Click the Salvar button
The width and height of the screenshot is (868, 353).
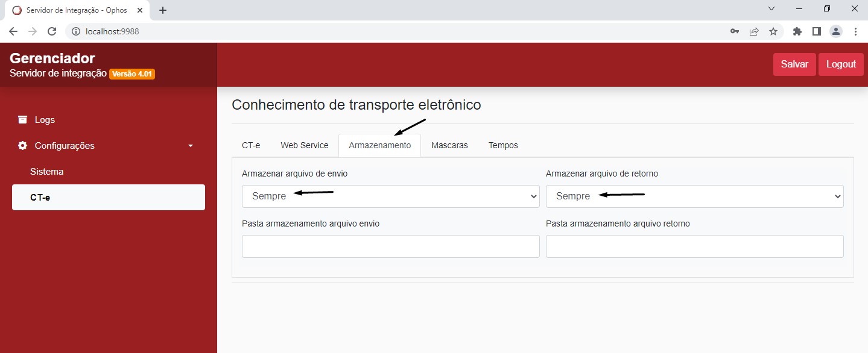coord(794,64)
